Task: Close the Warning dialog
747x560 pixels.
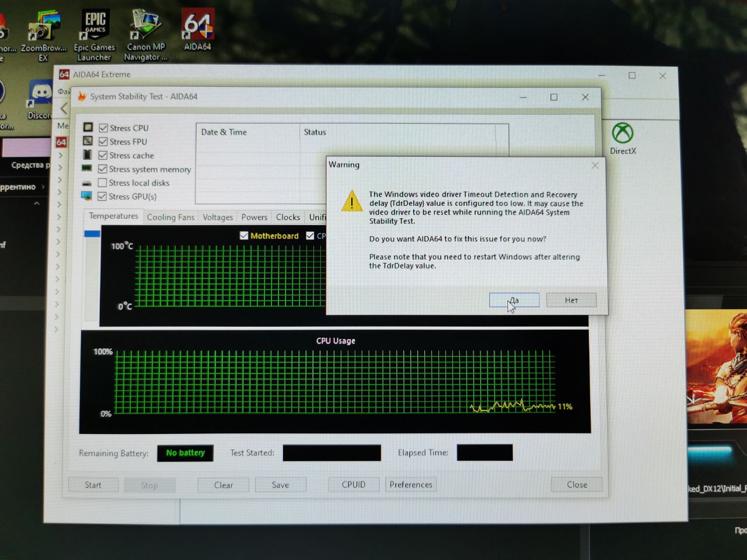Action: pos(595,165)
